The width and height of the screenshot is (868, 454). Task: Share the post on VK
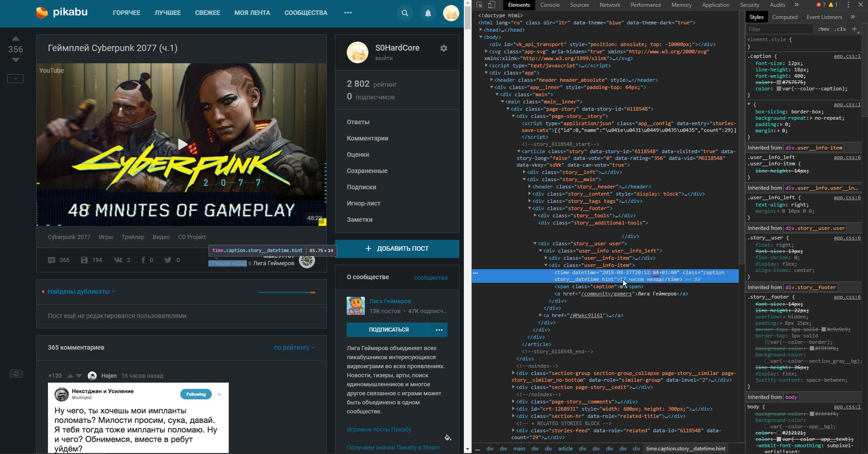coord(118,260)
